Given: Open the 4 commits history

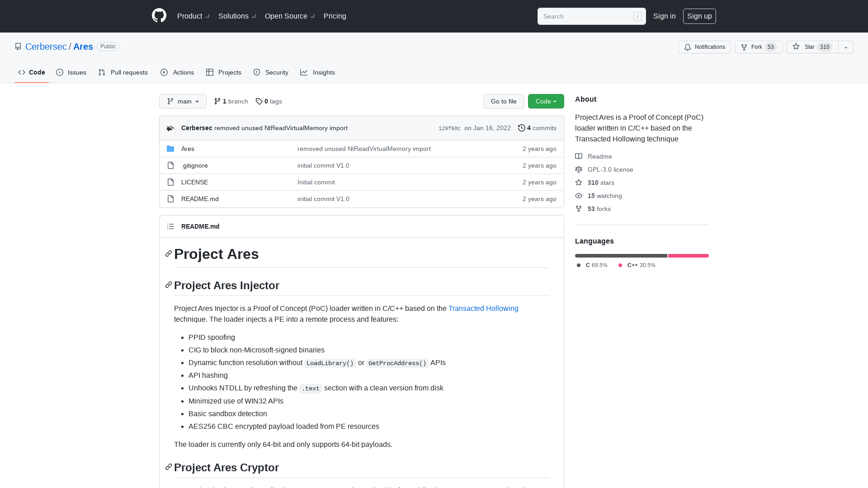Looking at the screenshot, I should (x=537, y=128).
